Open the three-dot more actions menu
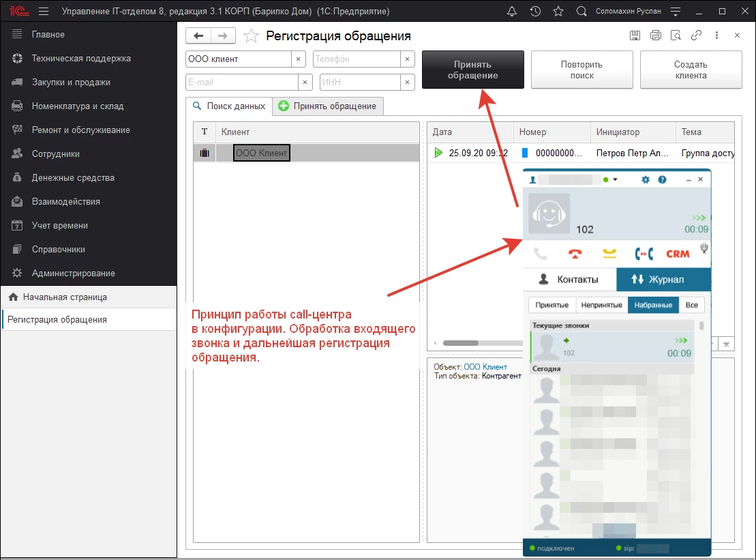756x560 pixels. click(716, 35)
